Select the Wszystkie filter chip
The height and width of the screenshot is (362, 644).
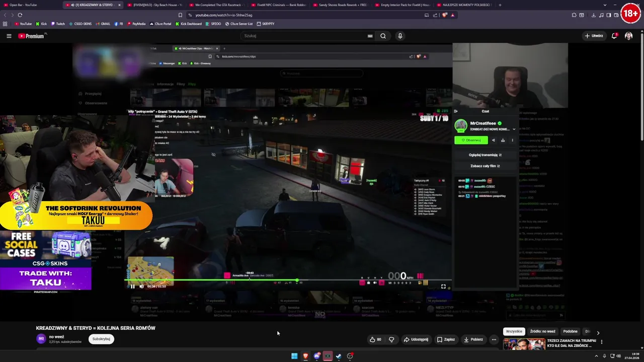[x=514, y=332]
